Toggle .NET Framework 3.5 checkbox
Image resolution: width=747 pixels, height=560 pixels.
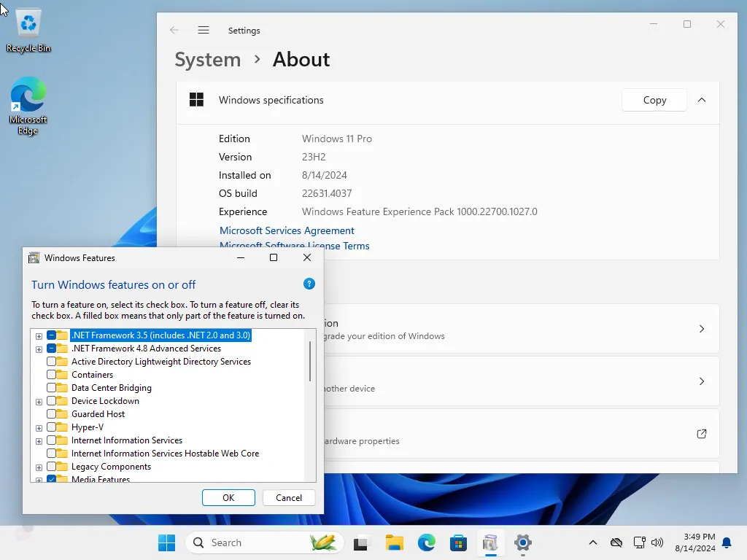[52, 335]
